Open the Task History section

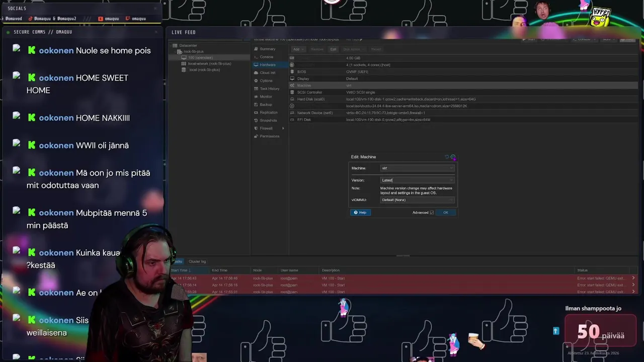tap(270, 88)
